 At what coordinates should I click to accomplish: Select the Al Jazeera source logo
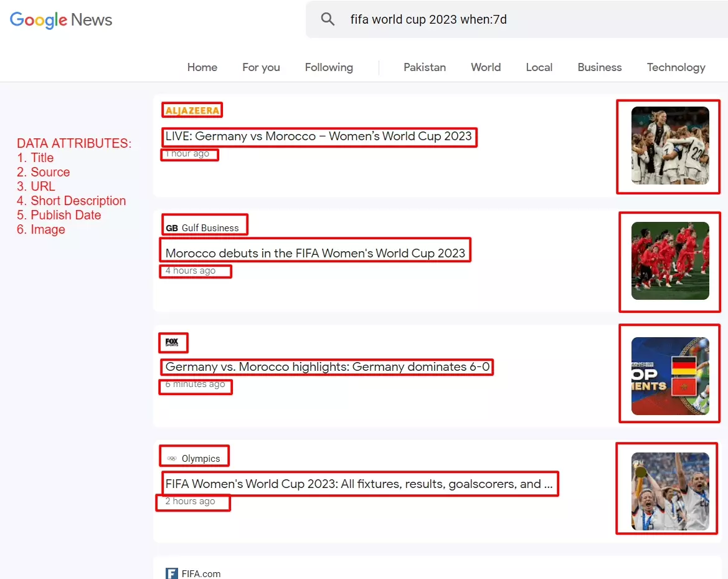click(x=192, y=110)
